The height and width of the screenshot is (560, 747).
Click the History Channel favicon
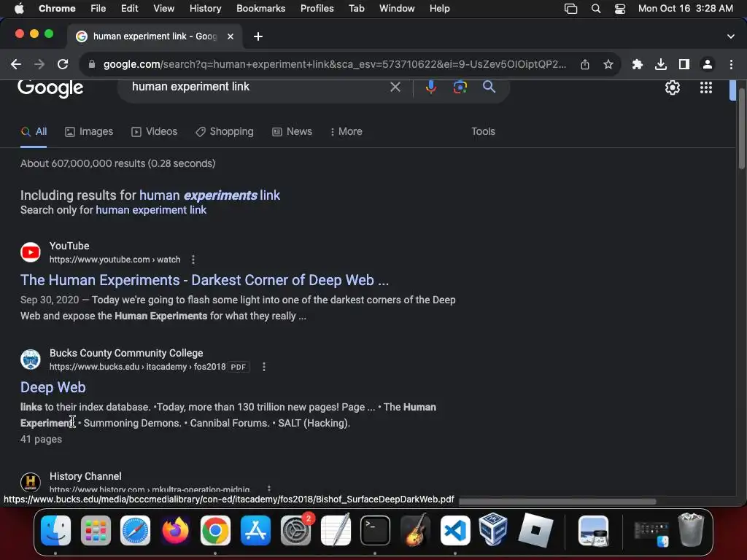click(31, 483)
